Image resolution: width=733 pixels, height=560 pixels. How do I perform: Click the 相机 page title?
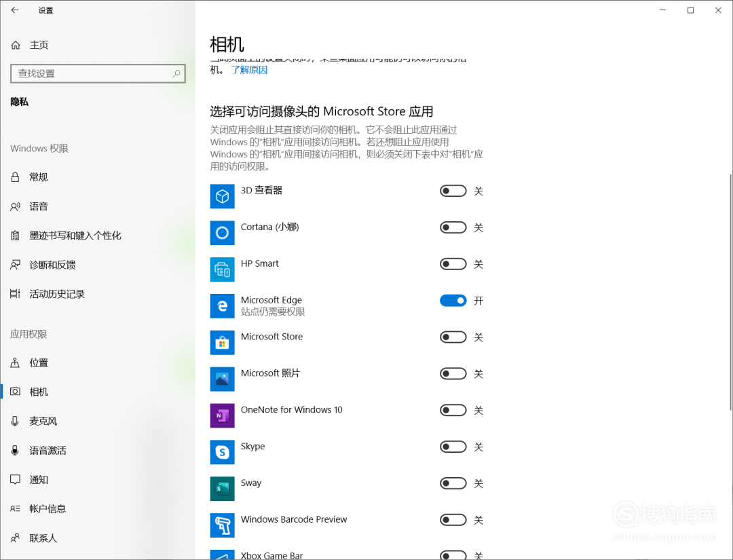tap(227, 45)
